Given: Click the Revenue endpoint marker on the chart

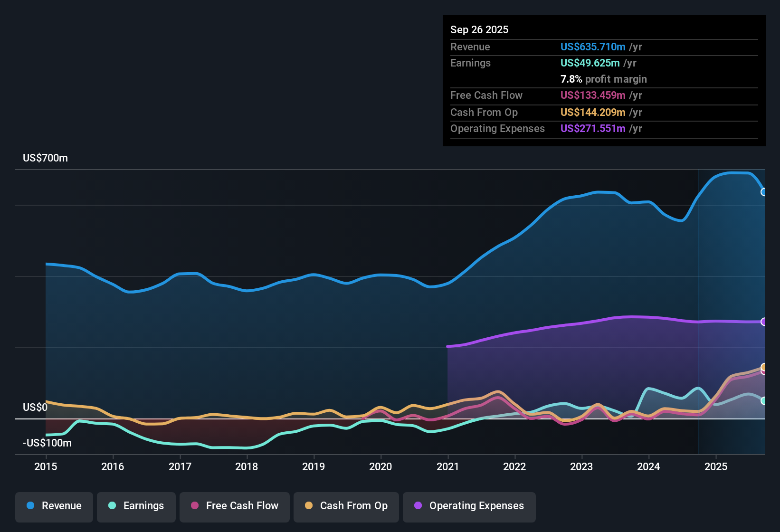Looking at the screenshot, I should coord(764,191).
